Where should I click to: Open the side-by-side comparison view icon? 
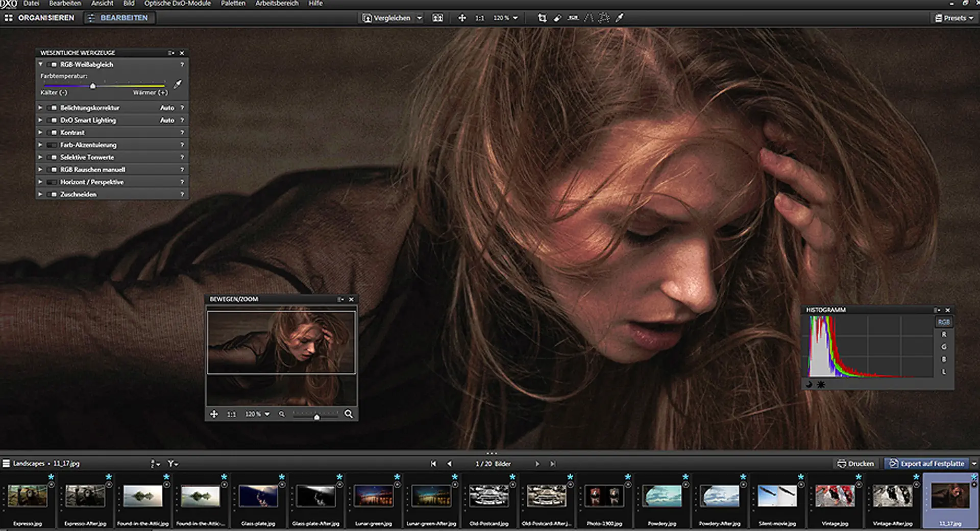click(437, 18)
